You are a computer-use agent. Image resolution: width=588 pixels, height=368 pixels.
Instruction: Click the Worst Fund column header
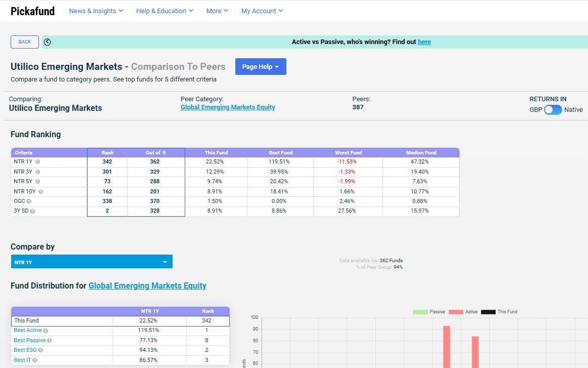[348, 153]
